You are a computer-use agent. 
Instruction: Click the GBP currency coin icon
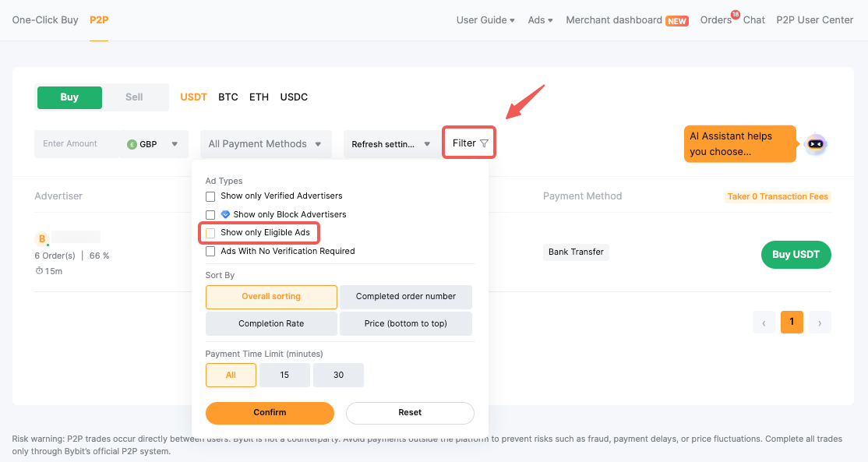pos(132,144)
